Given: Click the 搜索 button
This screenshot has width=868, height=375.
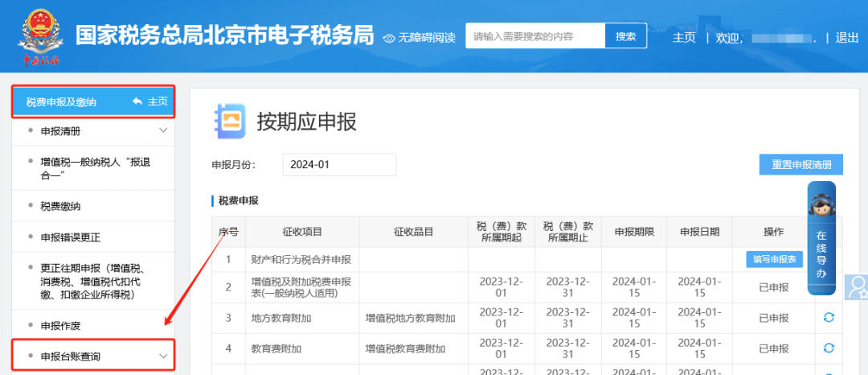Looking at the screenshot, I should tap(625, 36).
